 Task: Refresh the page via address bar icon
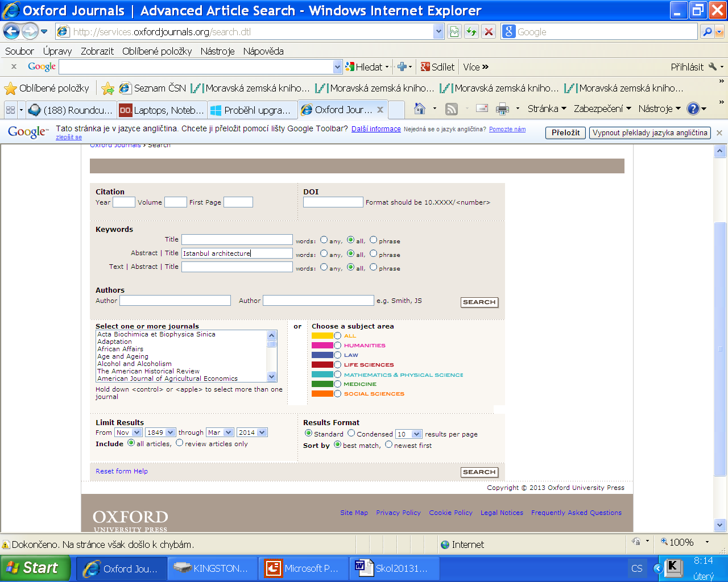(x=471, y=32)
